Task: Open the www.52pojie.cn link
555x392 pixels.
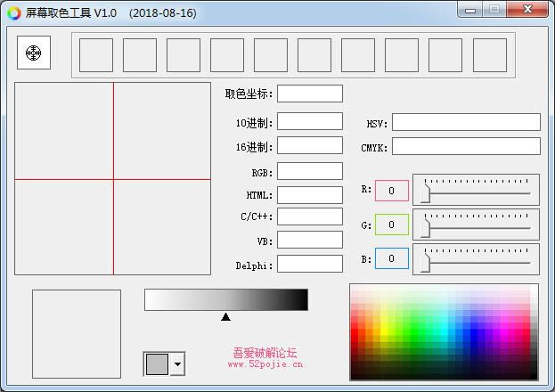Action: 265,364
